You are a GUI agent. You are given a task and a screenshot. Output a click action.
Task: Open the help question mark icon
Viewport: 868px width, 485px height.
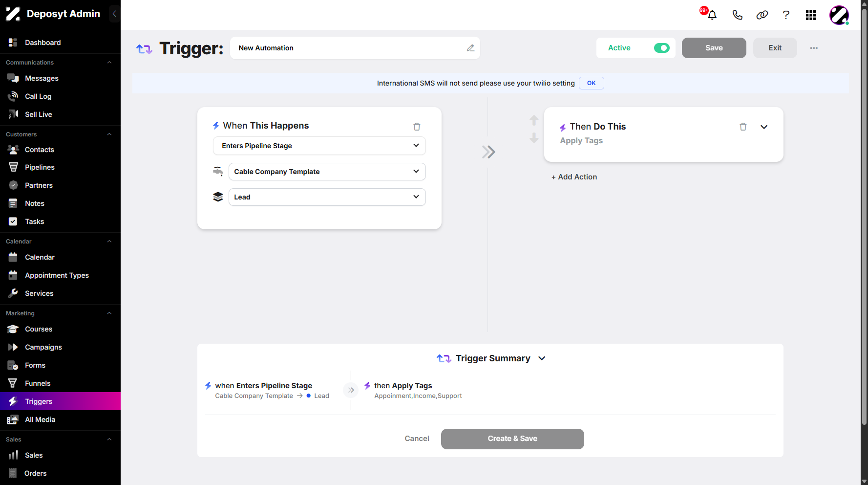coord(786,15)
